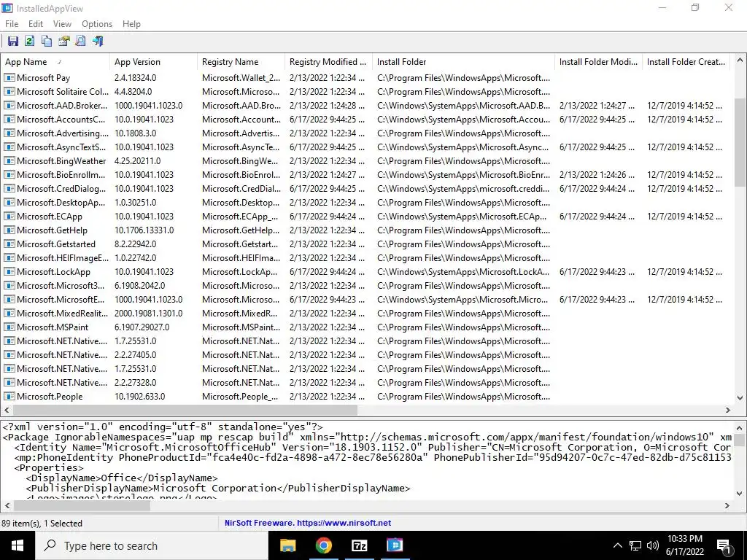Screen dimensions: 747x560
Task: Click the InstalledAppView taskbar icon
Action: pos(395,545)
